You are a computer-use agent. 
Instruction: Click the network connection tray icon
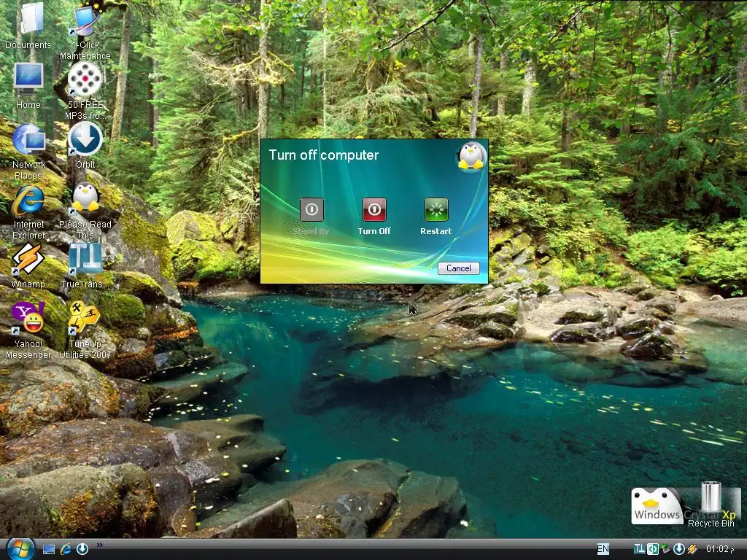(x=665, y=549)
